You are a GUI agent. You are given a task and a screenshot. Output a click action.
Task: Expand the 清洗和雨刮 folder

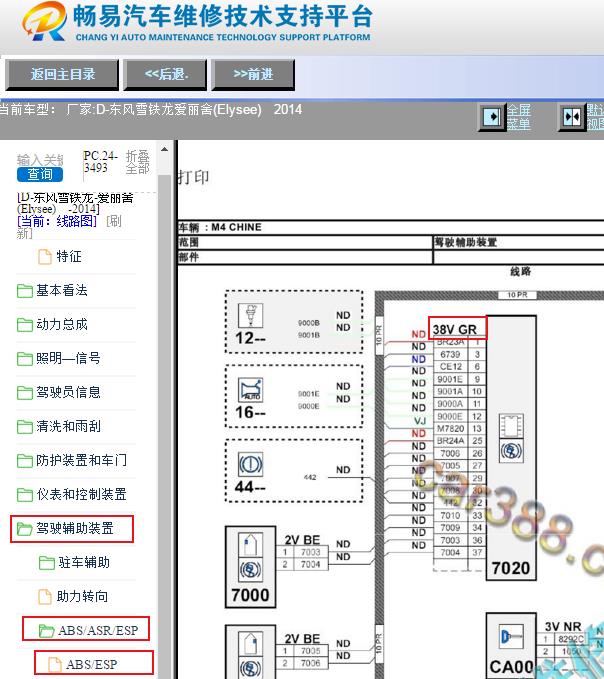[x=68, y=427]
